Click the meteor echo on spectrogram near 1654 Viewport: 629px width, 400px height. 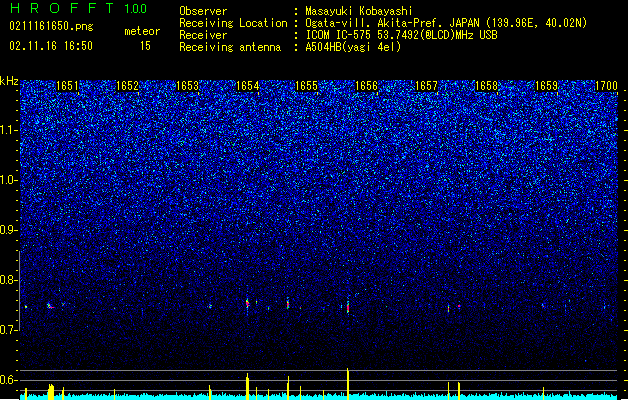click(248, 304)
